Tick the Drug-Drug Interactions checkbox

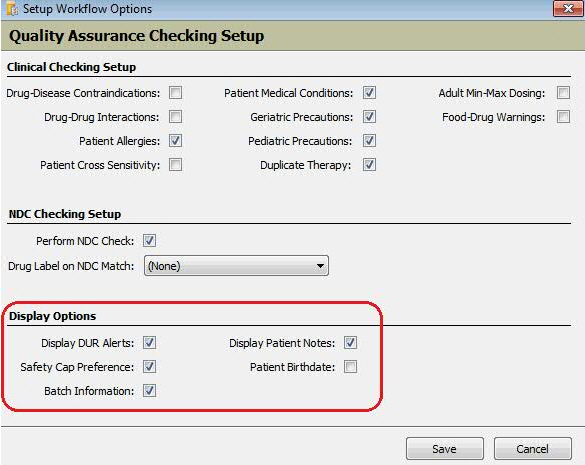(175, 117)
